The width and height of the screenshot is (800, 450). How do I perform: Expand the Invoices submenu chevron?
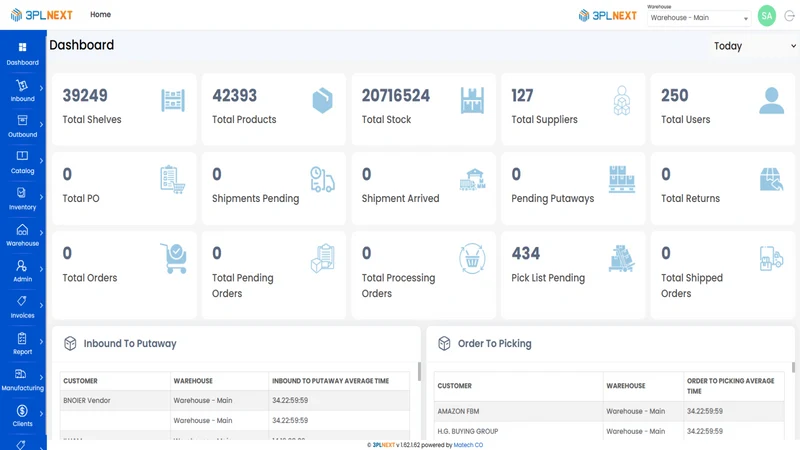coord(41,305)
